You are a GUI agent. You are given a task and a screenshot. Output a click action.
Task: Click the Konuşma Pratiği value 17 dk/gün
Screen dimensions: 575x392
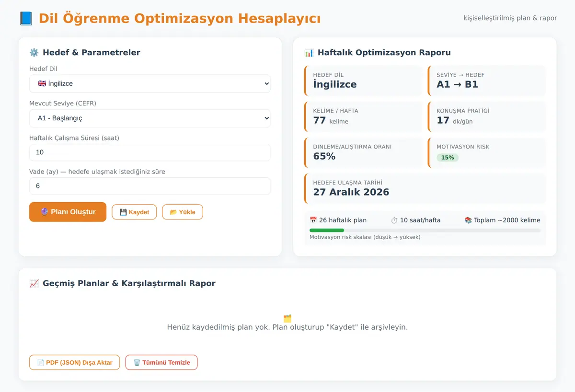coord(455,121)
